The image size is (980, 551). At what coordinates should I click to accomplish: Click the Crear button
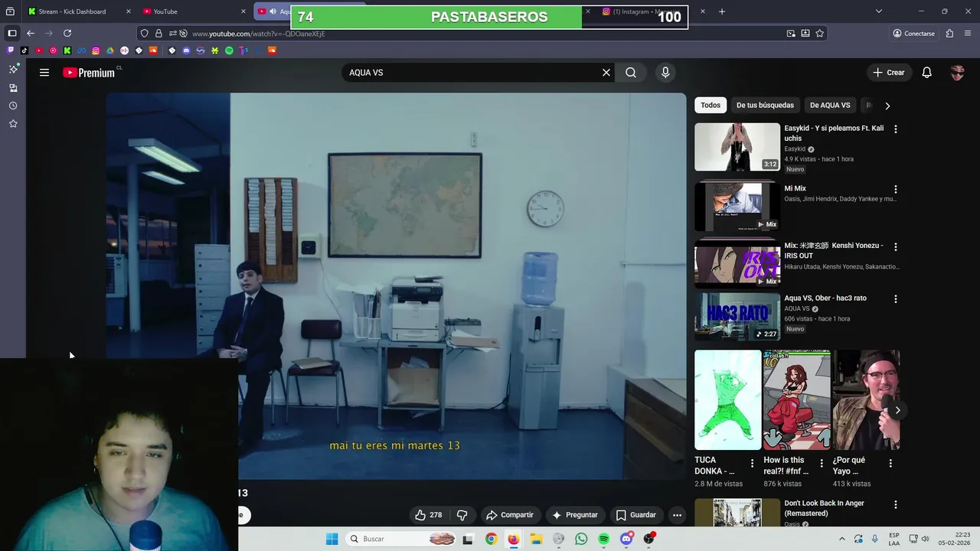[x=889, y=73]
